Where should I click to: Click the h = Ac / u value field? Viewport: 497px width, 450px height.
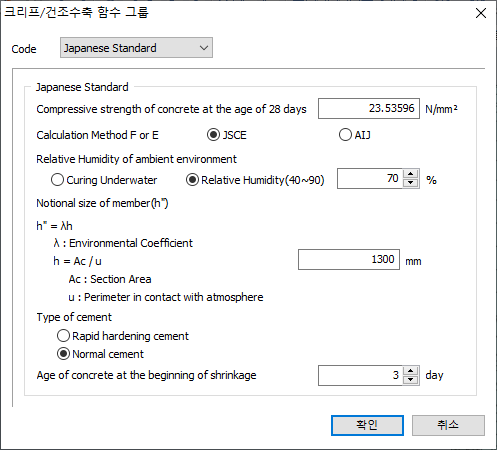[x=349, y=259]
